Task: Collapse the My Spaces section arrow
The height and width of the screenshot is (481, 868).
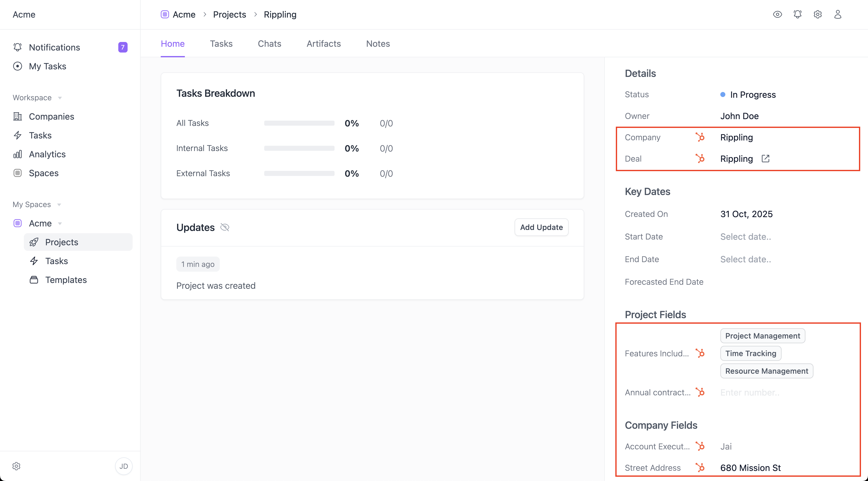Action: pos(59,205)
